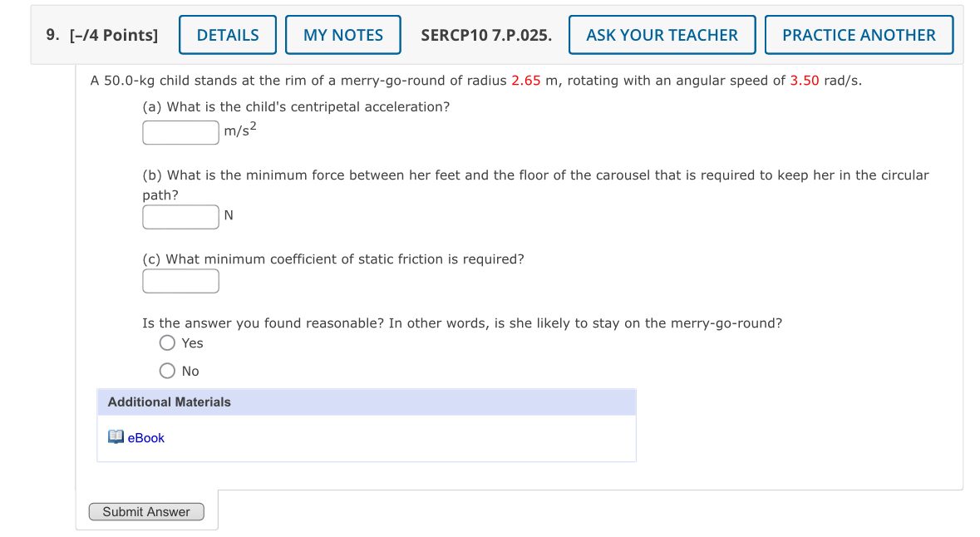Click the eBook icon

116,436
